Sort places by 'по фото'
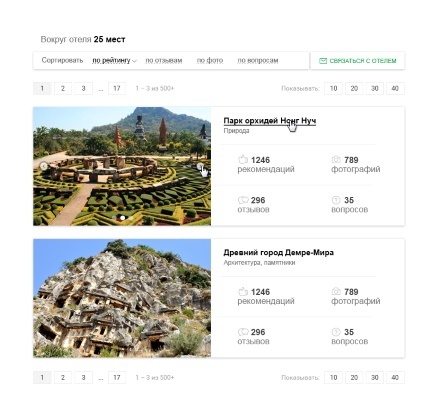Image resolution: width=439 pixels, height=420 pixels. click(210, 60)
